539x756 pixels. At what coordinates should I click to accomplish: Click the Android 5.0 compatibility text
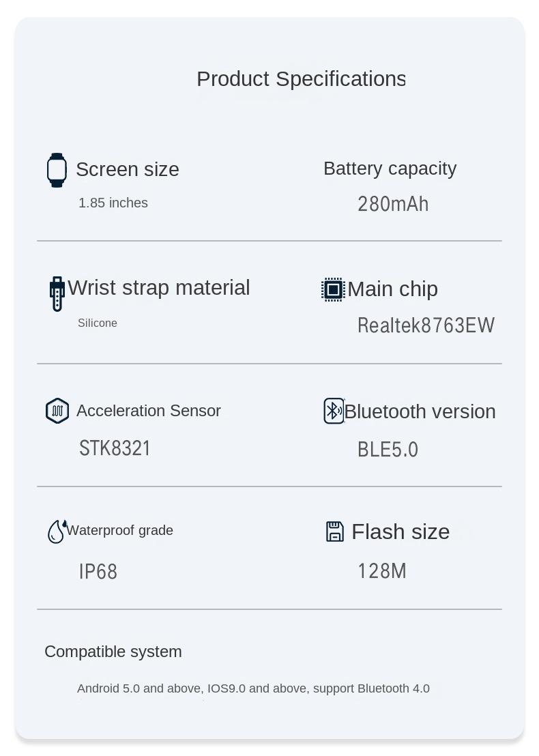tap(253, 688)
